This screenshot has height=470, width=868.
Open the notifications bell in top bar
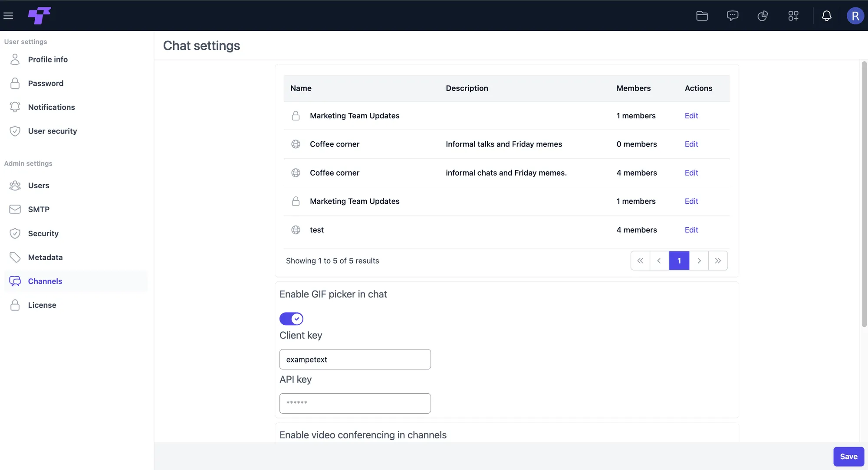coord(827,16)
